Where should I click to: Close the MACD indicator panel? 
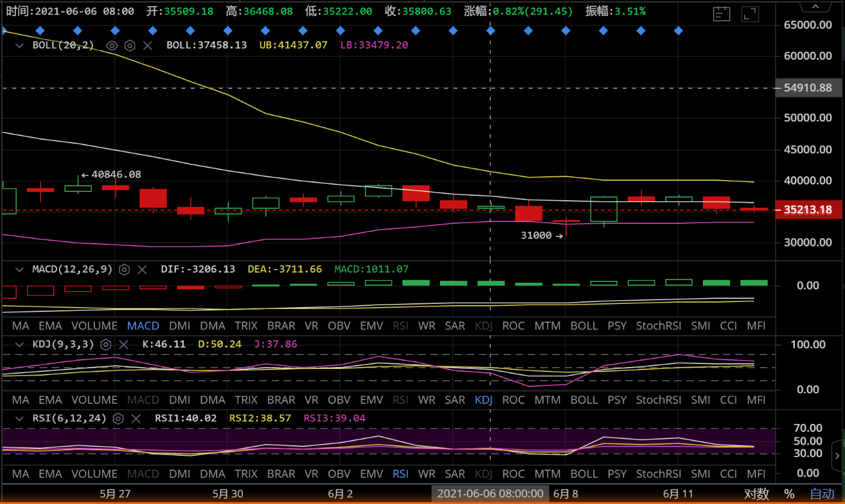coord(142,270)
